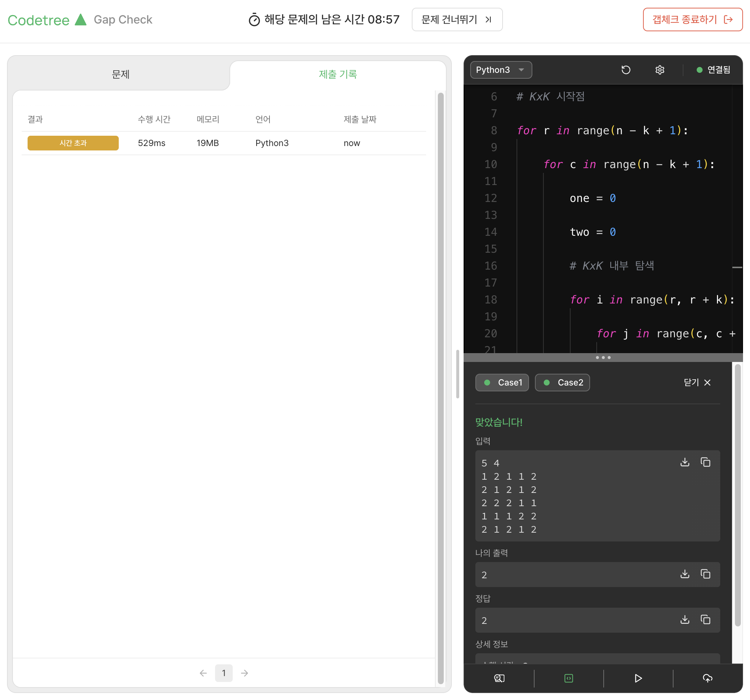Click the skip problem button
The height and width of the screenshot is (700, 750).
pos(457,19)
